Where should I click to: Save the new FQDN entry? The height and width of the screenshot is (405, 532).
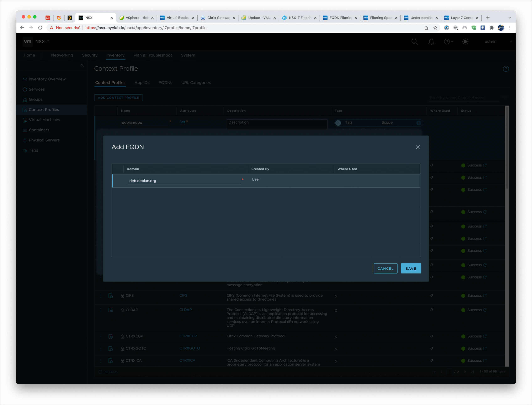tap(411, 268)
